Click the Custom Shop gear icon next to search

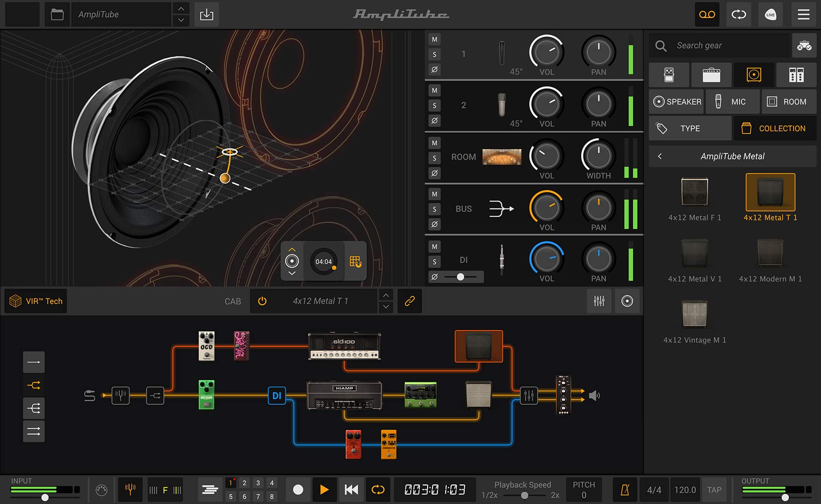[x=804, y=46]
